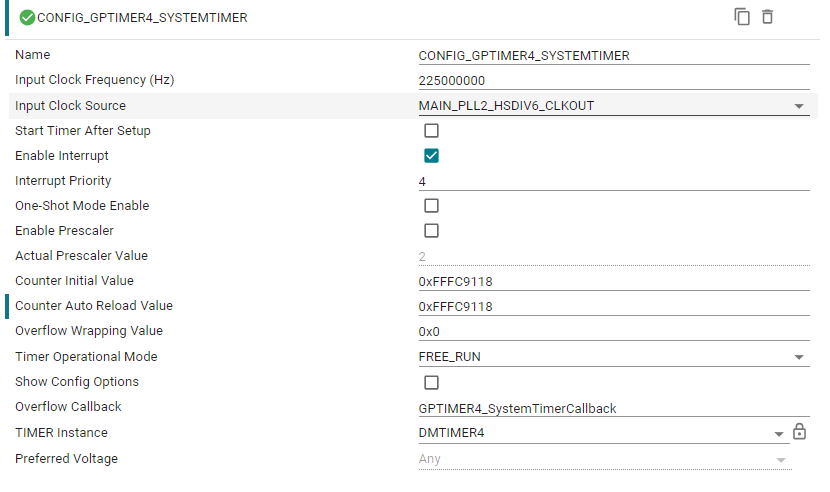Viewport: 830px width, 492px height.
Task: Click the Name input field
Action: (x=614, y=56)
